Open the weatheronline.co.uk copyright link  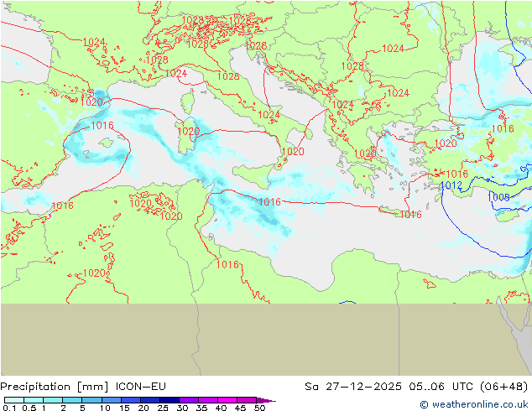(474, 404)
